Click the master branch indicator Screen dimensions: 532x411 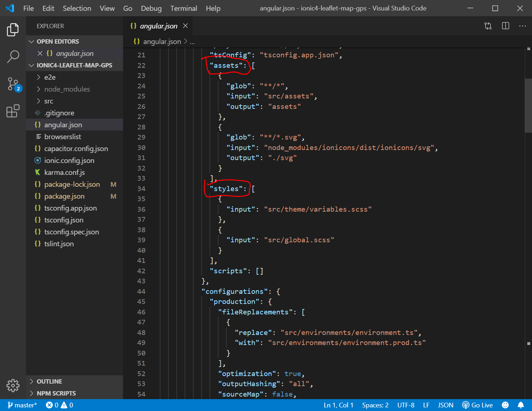[x=22, y=405]
